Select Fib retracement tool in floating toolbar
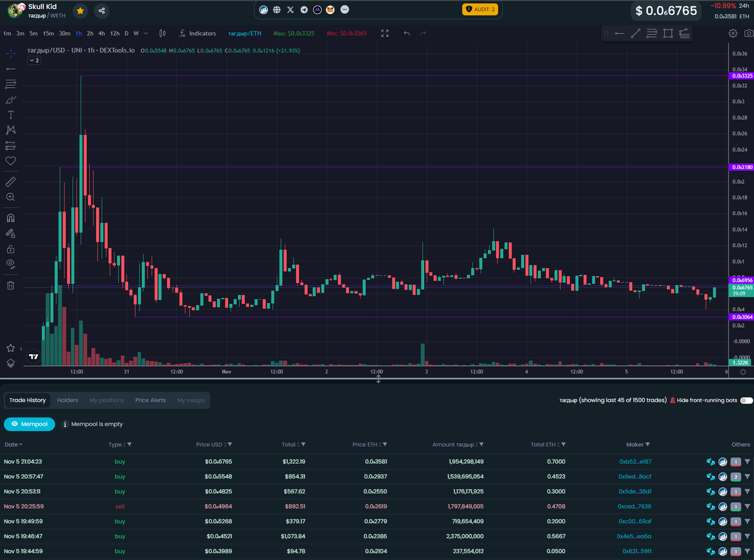The height and width of the screenshot is (560, 754). click(652, 33)
